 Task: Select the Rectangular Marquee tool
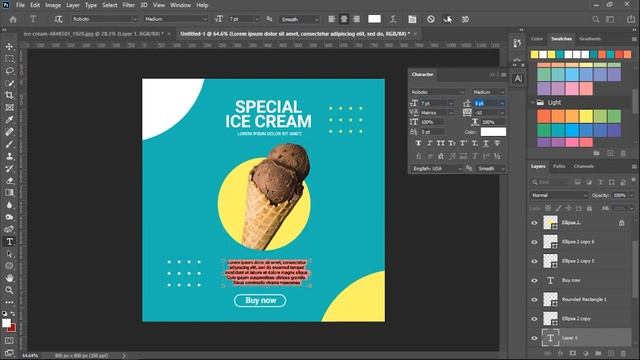tap(9, 59)
